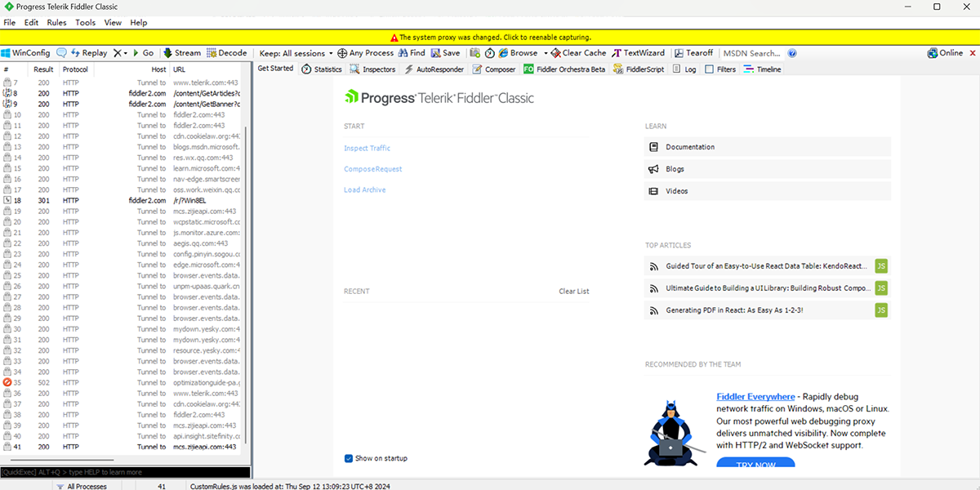Replay the selected sessions
This screenshot has height=490, width=980.
88,53
